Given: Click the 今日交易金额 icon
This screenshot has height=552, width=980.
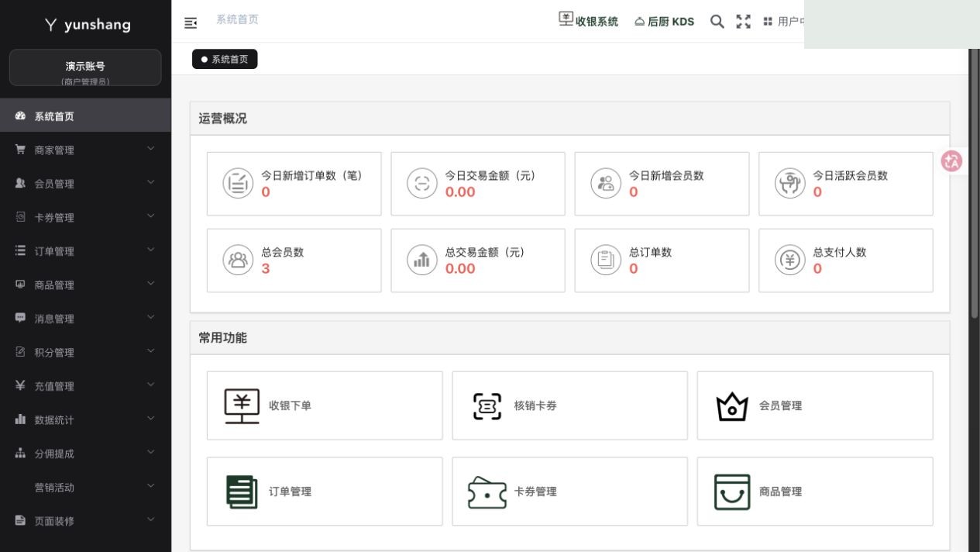Looking at the screenshot, I should click(422, 184).
